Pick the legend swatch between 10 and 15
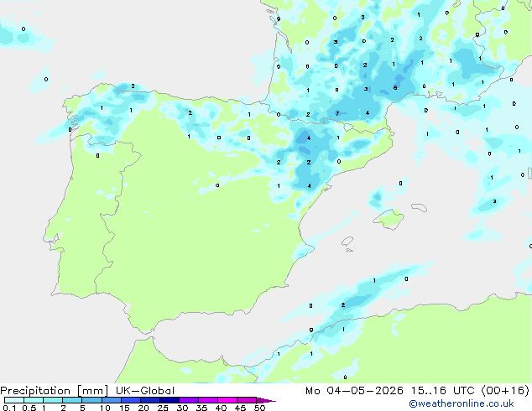Image resolution: width=532 pixels, height=411 pixels. pos(111,400)
